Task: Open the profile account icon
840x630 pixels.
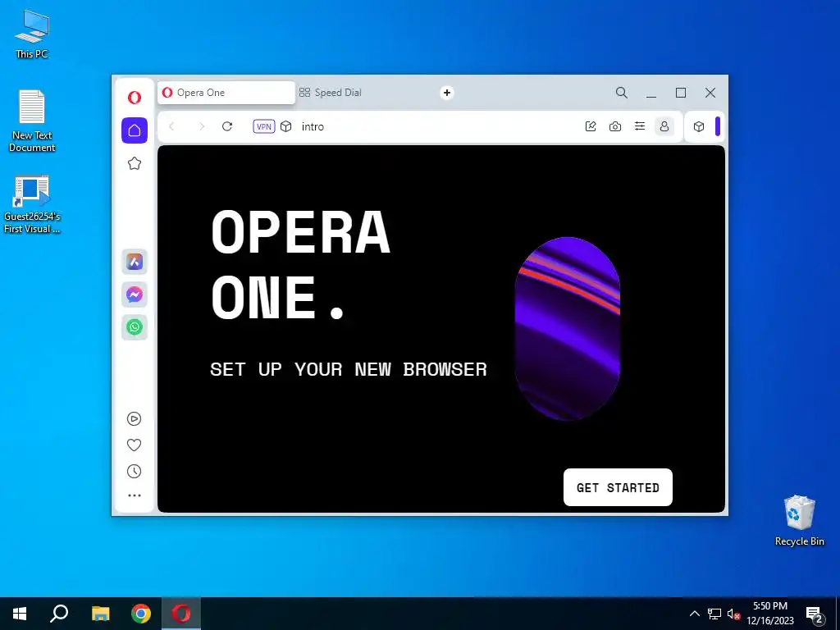Action: click(x=664, y=126)
